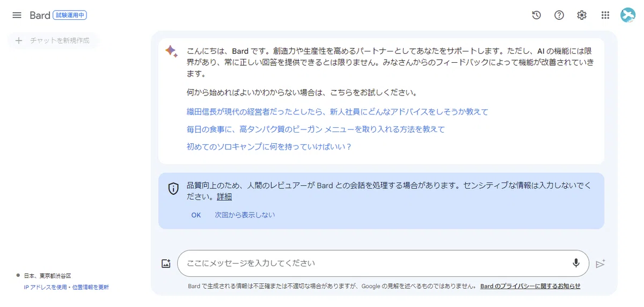This screenshot has width=644, height=307.
Task: Open the help question mark icon
Action: pos(559,15)
